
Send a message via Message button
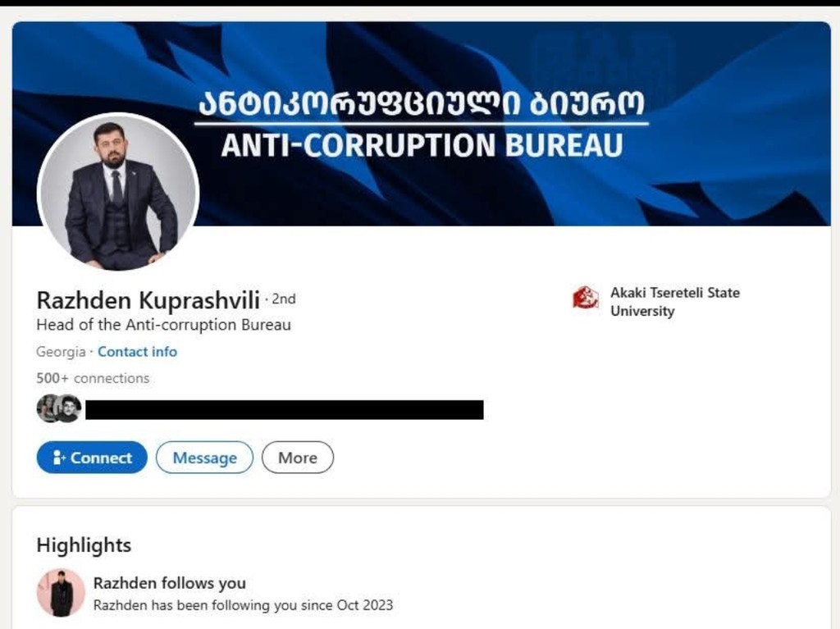(x=204, y=458)
